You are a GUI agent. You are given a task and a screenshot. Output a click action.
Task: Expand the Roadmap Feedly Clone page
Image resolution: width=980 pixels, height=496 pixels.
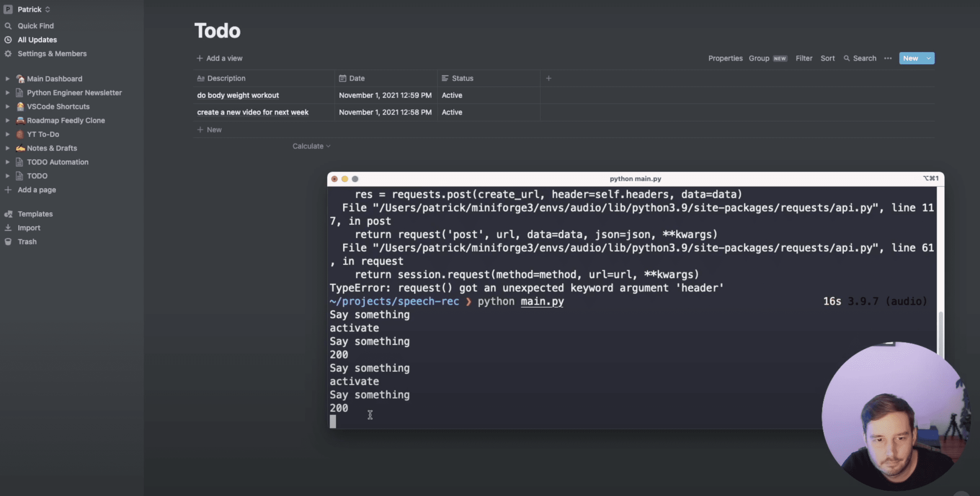[7, 120]
